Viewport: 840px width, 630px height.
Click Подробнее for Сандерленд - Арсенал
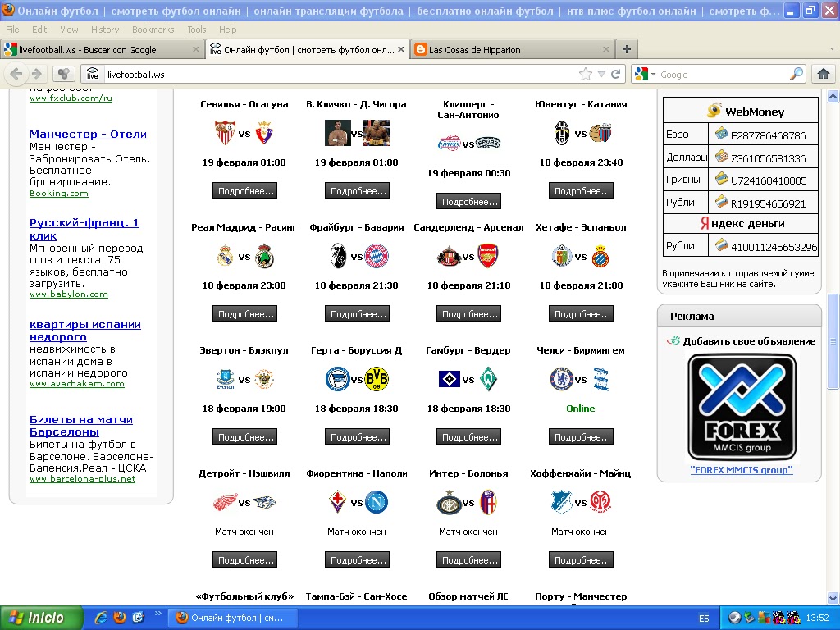point(468,313)
